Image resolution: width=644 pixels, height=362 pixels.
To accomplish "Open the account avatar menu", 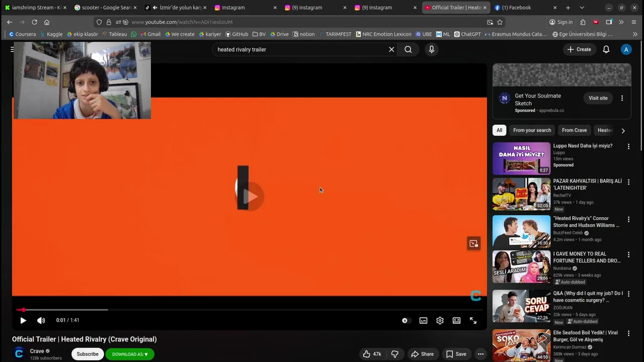I will (x=626, y=49).
